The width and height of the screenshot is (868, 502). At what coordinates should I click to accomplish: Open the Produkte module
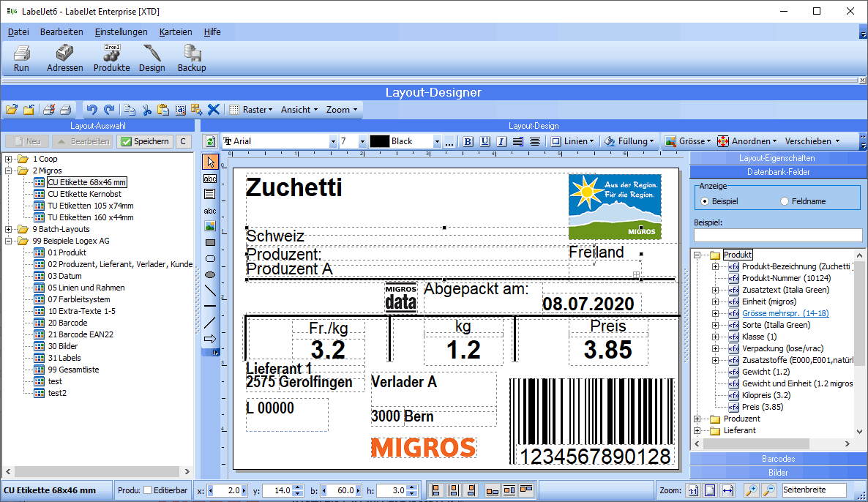coord(112,58)
